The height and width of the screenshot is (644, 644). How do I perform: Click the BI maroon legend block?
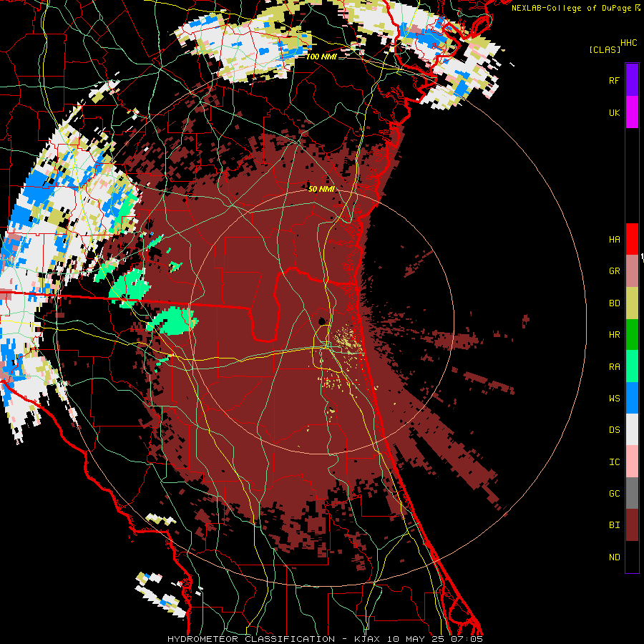pyautogui.click(x=632, y=525)
